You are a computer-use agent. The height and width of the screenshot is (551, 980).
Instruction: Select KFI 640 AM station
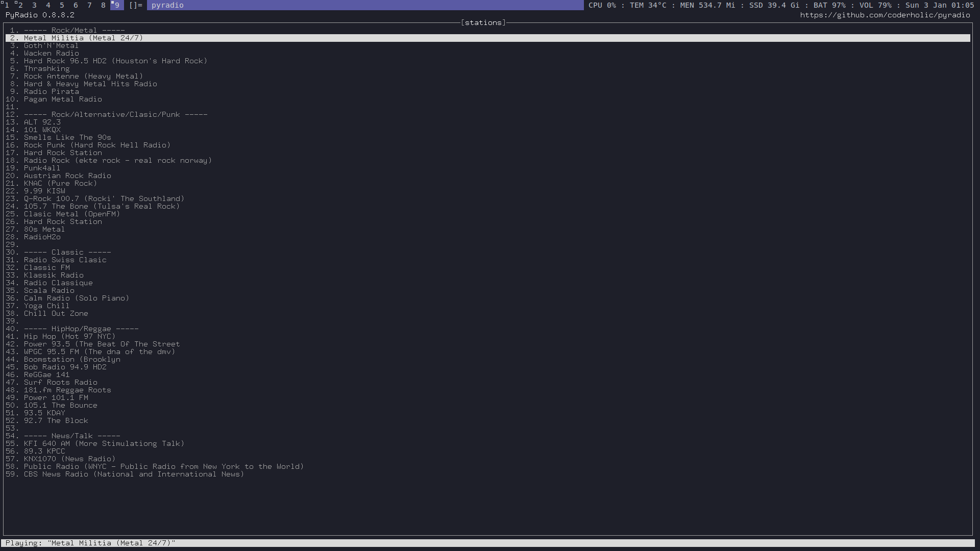tap(104, 443)
